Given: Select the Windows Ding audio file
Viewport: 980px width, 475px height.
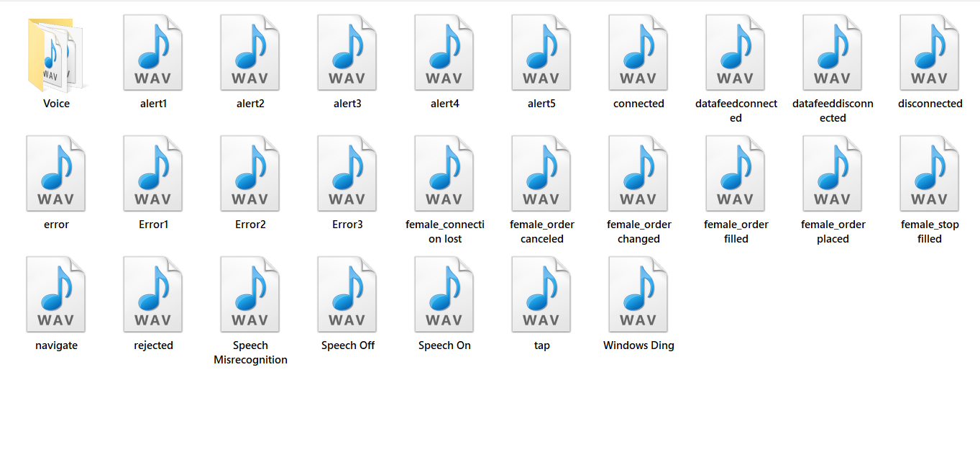Looking at the screenshot, I should 638,294.
